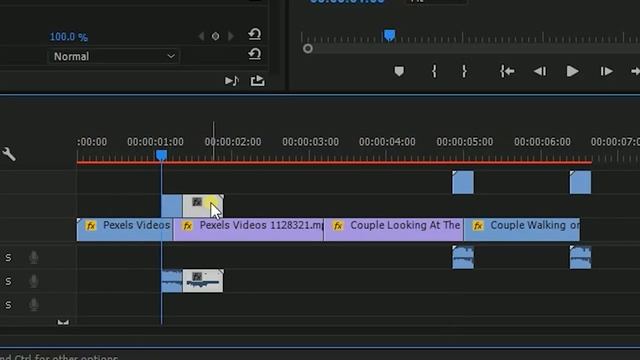
Task: Click the timeline playhead marker
Action: 161,155
